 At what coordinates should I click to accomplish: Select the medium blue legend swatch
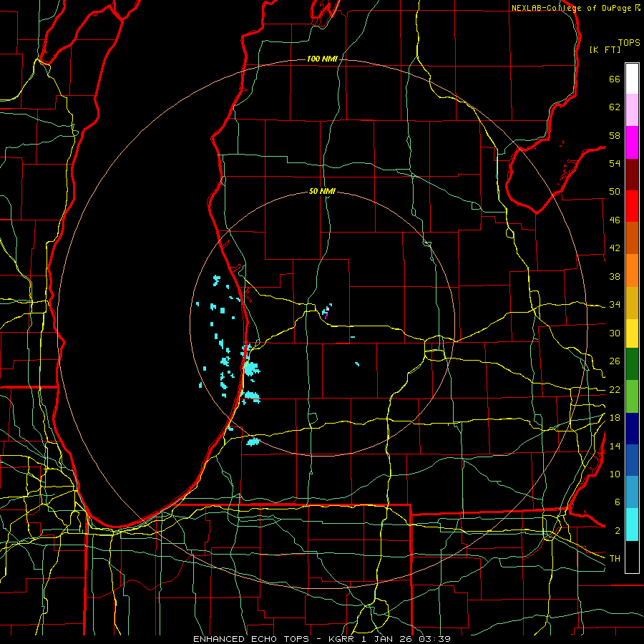[632, 460]
